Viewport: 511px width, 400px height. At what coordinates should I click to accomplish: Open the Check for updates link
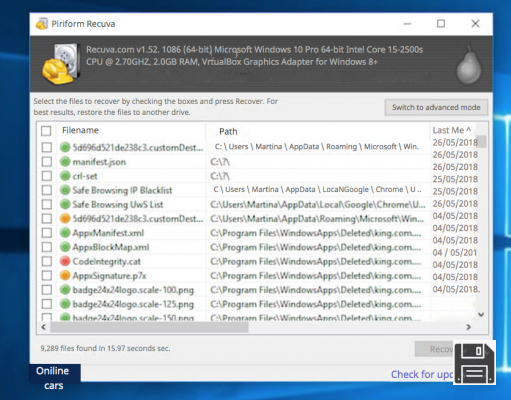pyautogui.click(x=422, y=374)
